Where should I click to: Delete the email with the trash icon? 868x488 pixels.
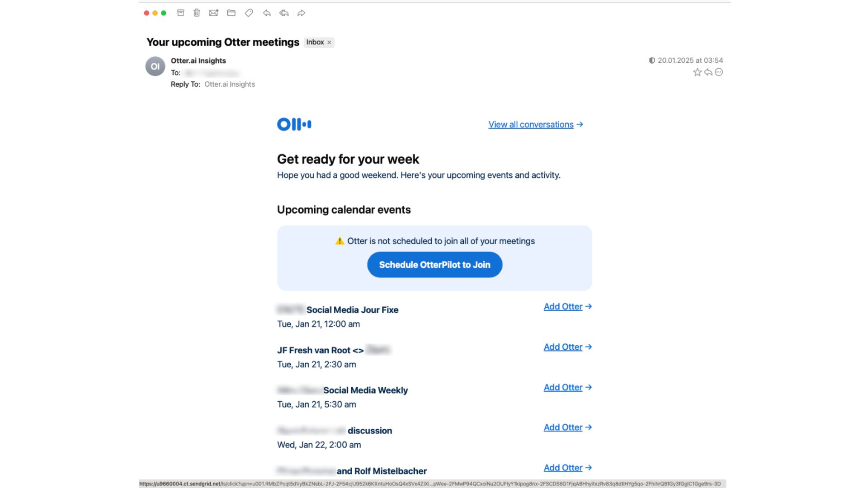coord(197,13)
